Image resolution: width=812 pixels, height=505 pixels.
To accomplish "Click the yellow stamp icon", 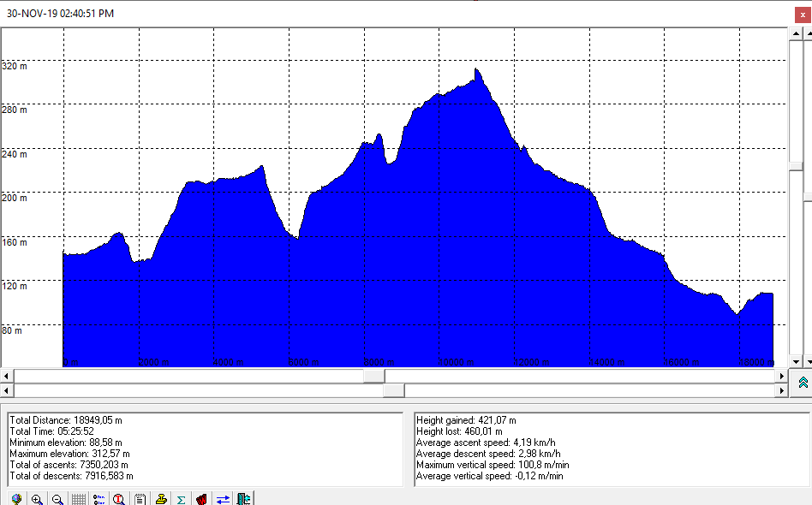I will click(x=160, y=499).
